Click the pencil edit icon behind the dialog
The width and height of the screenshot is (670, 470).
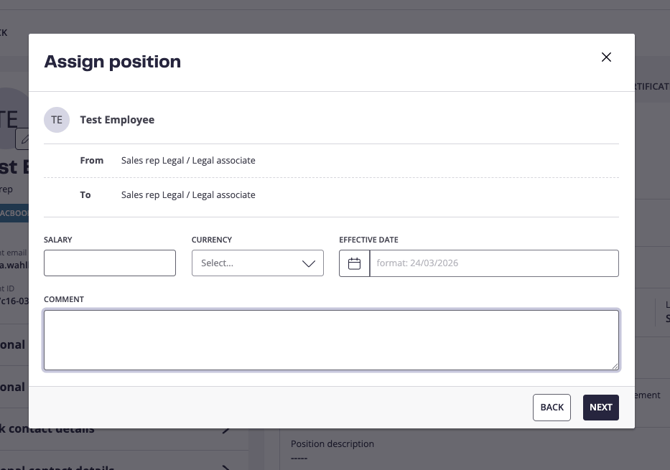tap(24, 140)
